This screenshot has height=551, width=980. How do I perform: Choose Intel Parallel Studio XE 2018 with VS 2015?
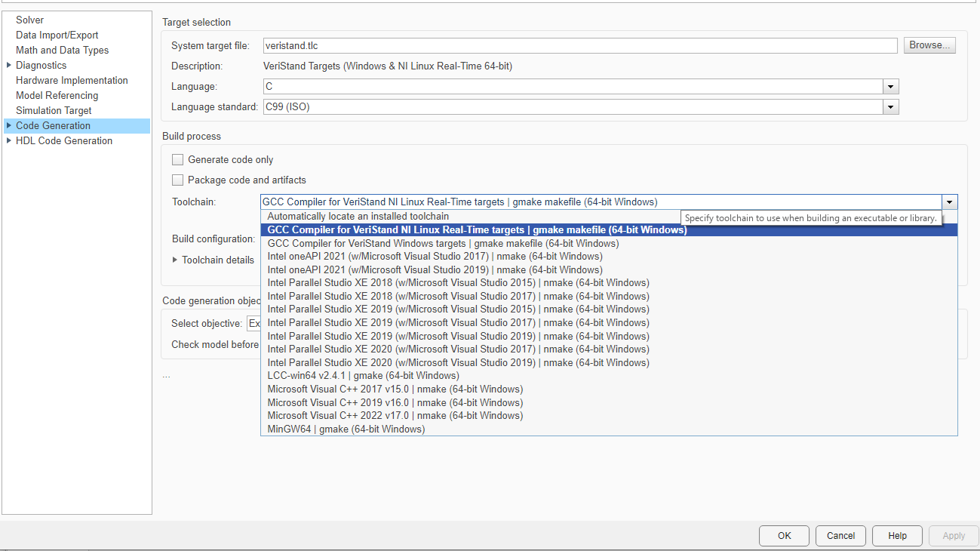click(x=609, y=283)
